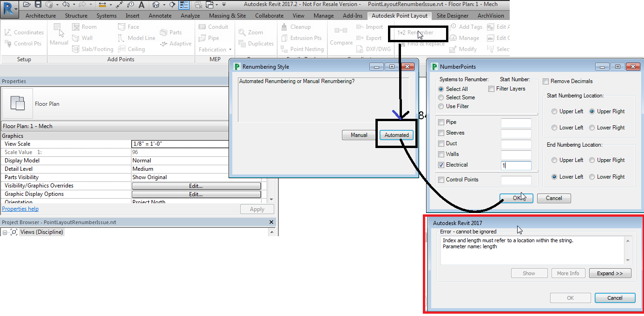Uncheck the Electrical system checkbox
The width and height of the screenshot is (644, 316).
(441, 165)
